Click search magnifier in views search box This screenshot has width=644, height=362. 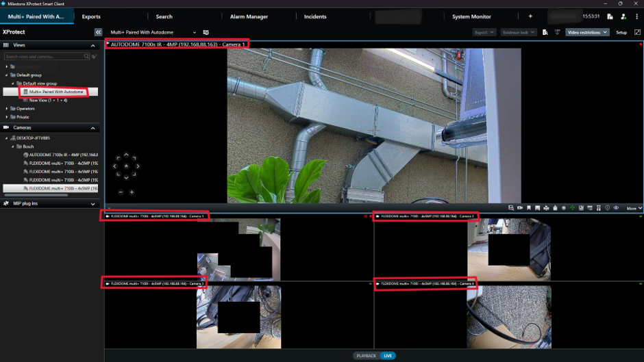click(86, 56)
